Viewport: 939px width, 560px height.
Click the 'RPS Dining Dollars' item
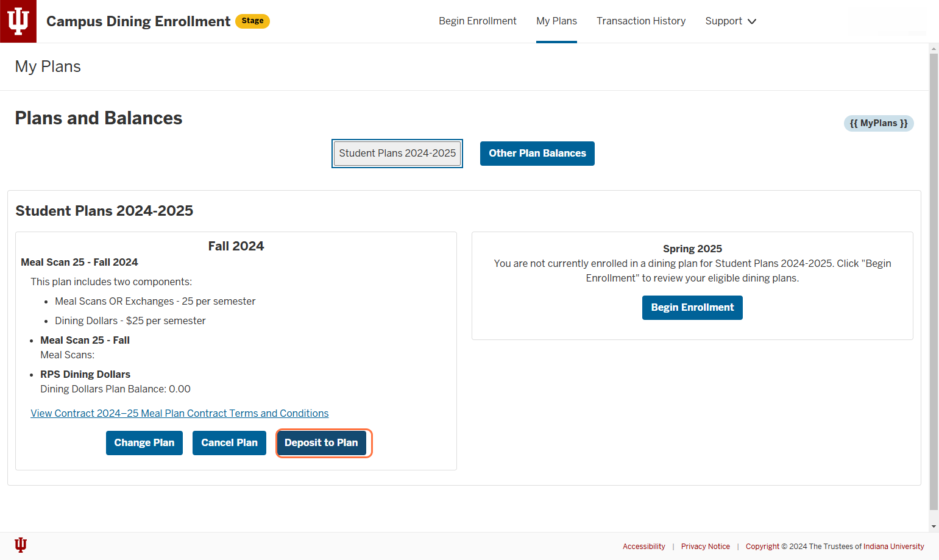click(x=85, y=374)
